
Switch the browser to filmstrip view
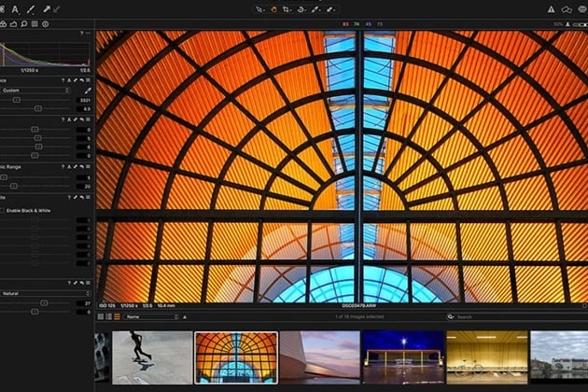(117, 317)
